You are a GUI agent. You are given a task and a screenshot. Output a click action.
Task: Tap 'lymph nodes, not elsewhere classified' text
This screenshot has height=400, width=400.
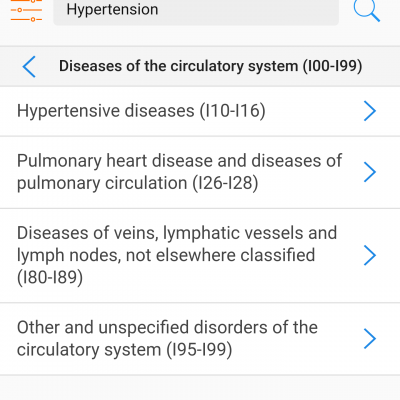[166, 255]
